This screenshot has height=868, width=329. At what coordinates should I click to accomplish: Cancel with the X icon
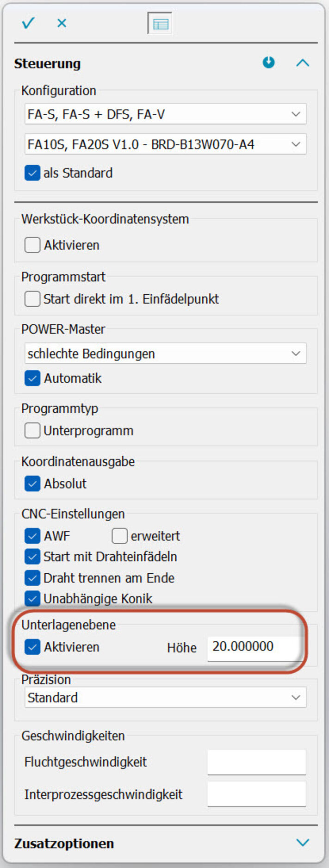(x=62, y=23)
